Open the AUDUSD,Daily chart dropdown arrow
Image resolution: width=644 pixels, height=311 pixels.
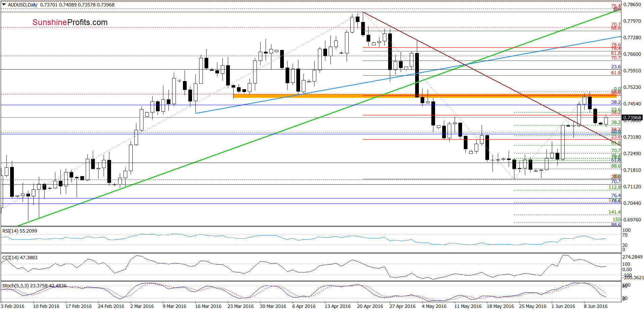point(4,5)
